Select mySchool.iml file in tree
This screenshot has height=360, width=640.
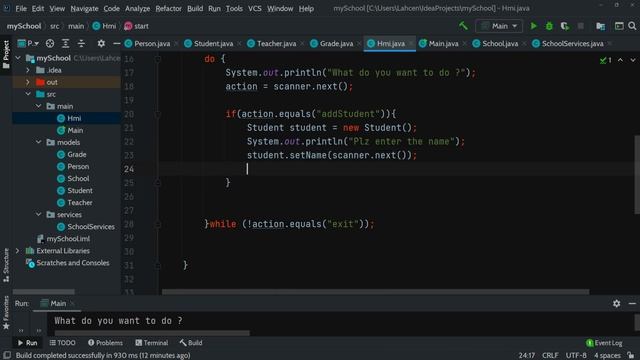68,239
